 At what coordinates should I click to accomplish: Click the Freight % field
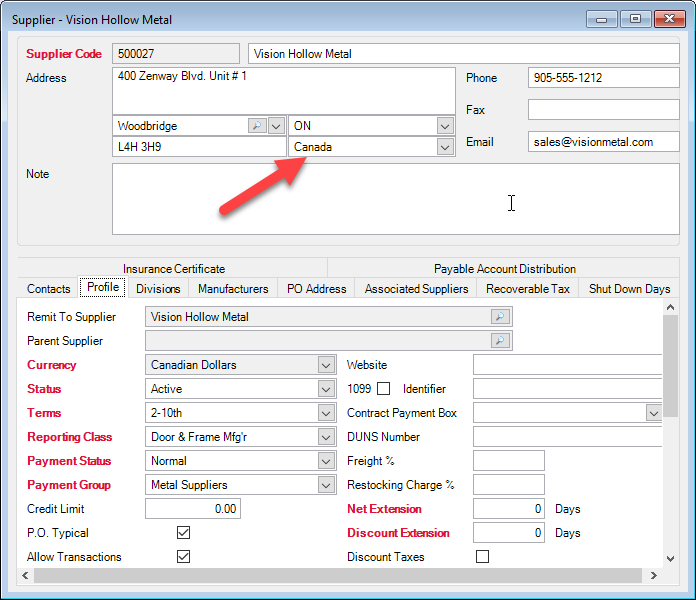509,461
